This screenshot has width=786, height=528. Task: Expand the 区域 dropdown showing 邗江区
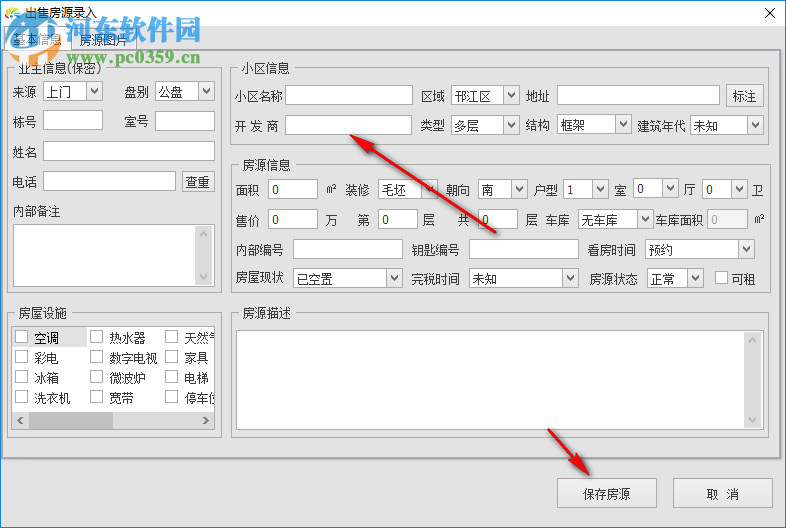485,95
